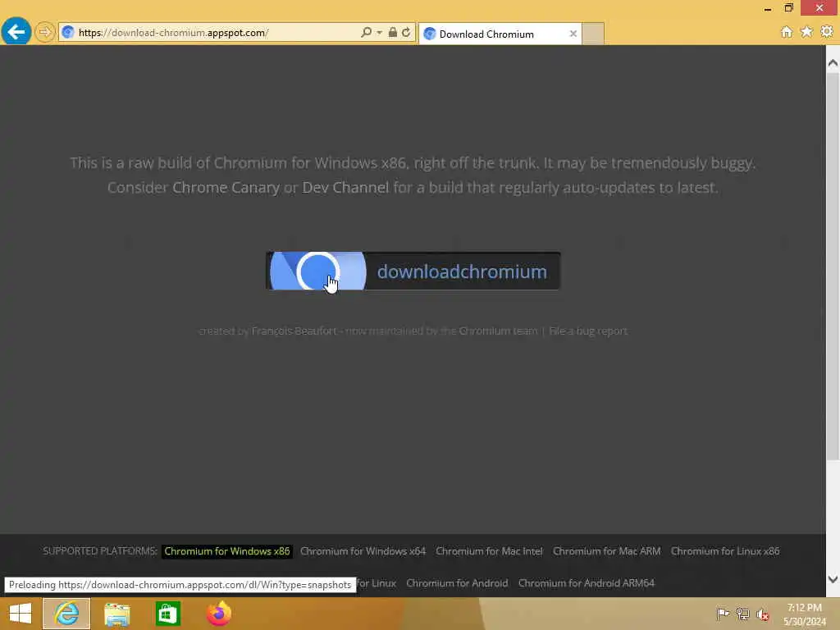Screen dimensions: 840x630
Task: Select Chromium for Windows x86 platform
Action: [x=227, y=551]
